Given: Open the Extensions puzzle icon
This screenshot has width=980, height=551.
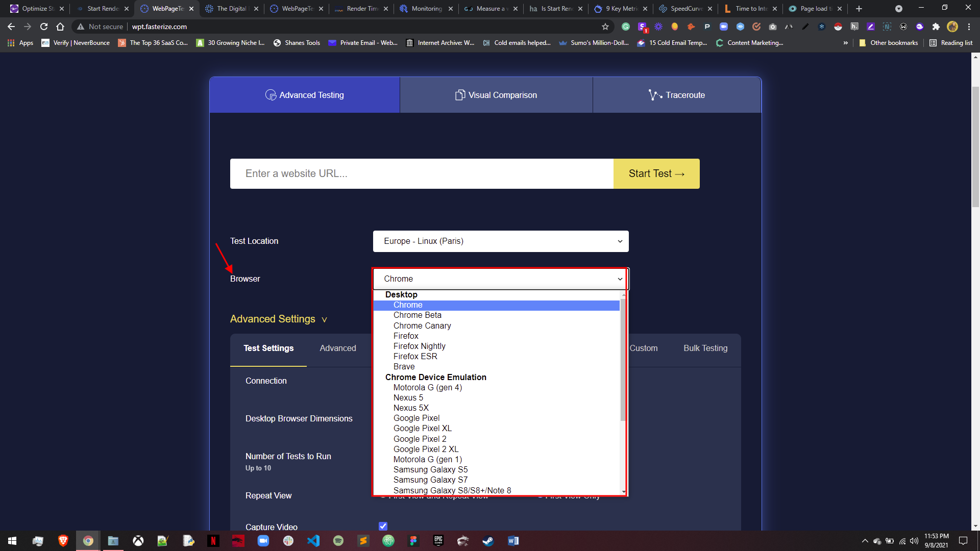Looking at the screenshot, I should [936, 27].
